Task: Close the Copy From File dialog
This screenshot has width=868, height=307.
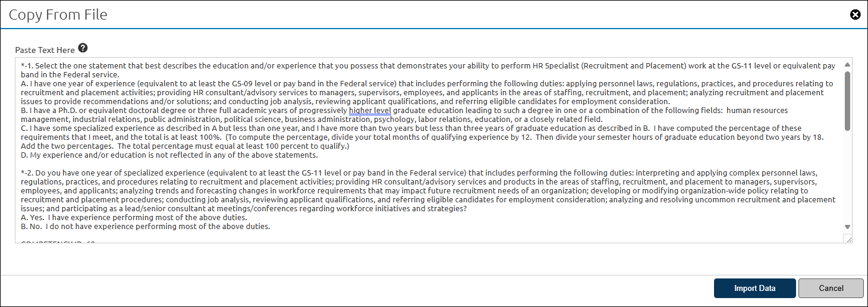Action: click(x=856, y=14)
